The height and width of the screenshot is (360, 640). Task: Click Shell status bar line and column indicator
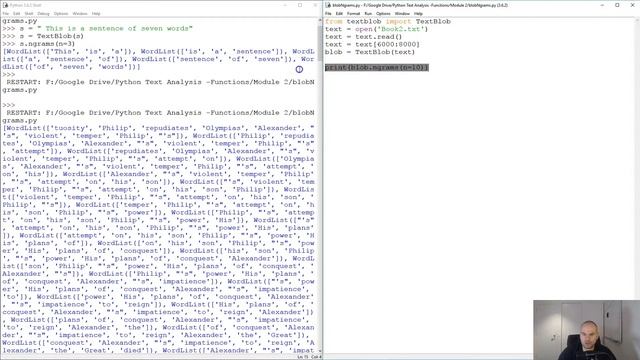pos(309,357)
